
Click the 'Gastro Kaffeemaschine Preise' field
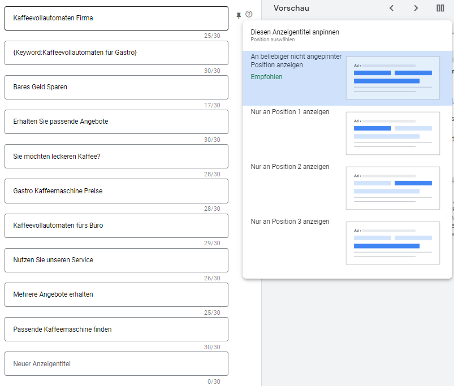click(x=116, y=191)
